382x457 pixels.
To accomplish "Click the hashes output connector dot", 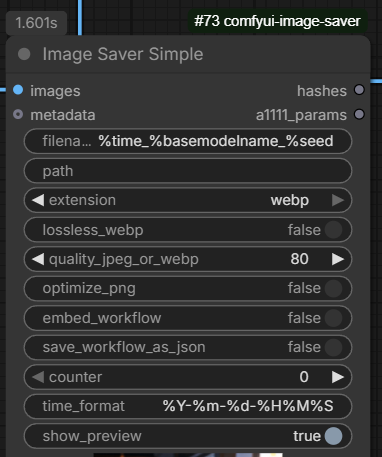I will click(x=359, y=90).
